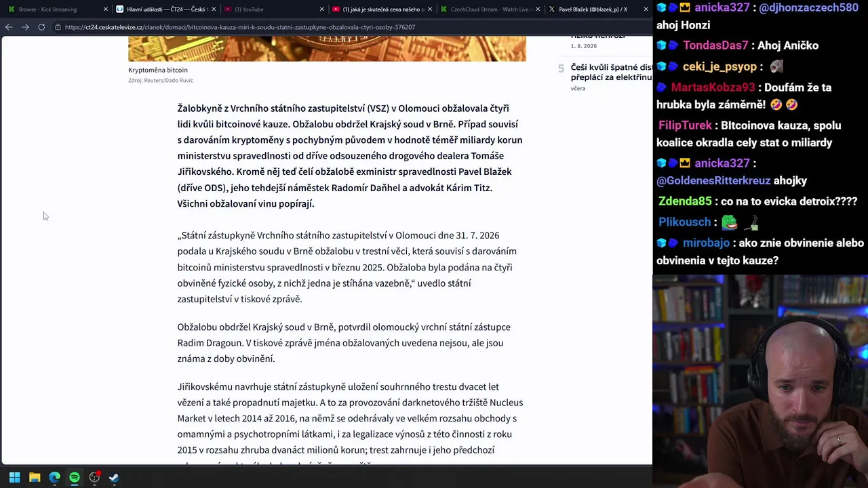Open OBS Studio from the taskbar
Image resolution: width=868 pixels, height=488 pixels.
pos(94,477)
